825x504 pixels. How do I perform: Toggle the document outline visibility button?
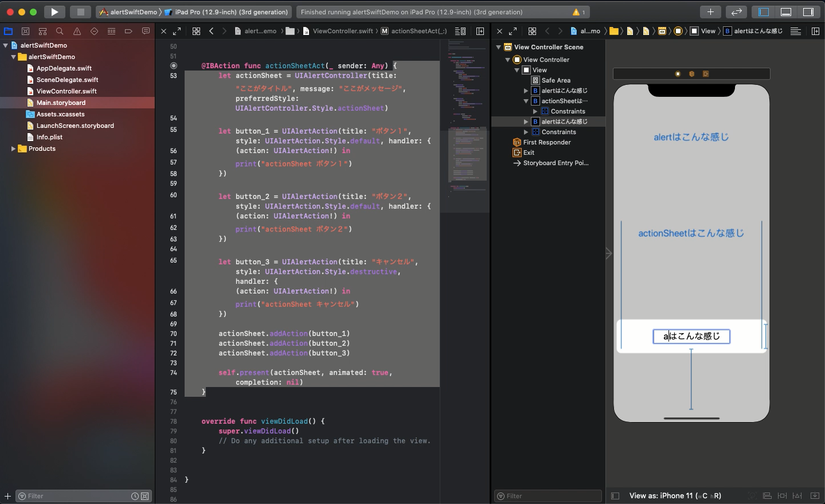615,496
